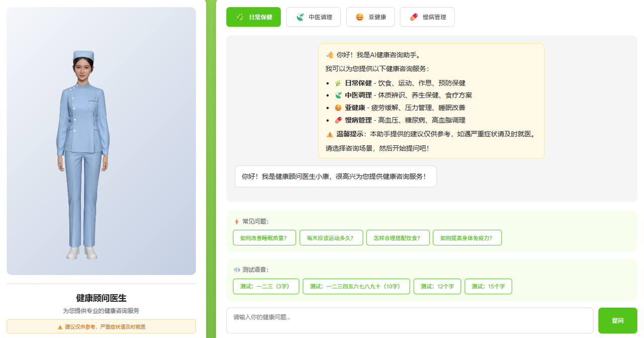The width and height of the screenshot is (644, 338).
Task: Ask 如何改善睡眠质量？
Action: 264,238
